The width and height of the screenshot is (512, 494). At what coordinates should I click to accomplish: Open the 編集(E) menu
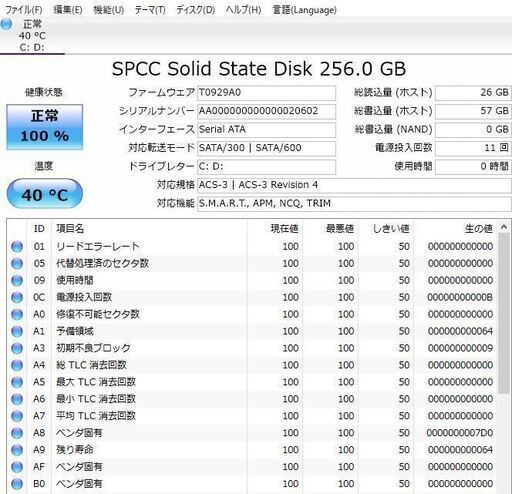[x=68, y=10]
